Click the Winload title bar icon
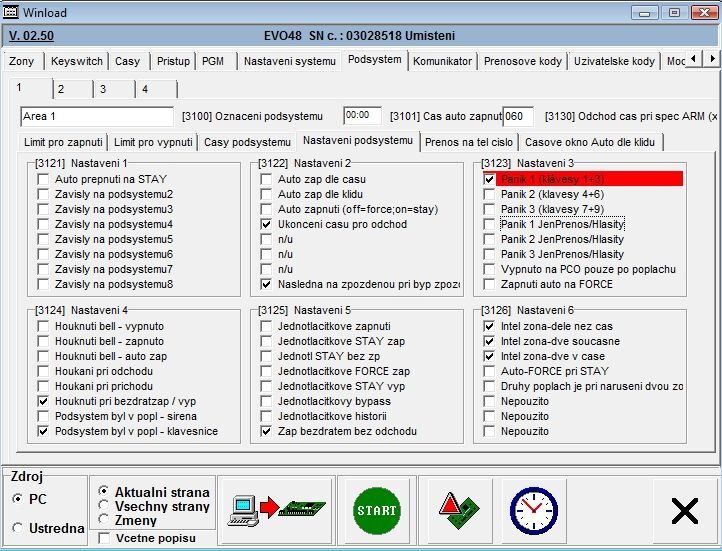The width and height of the screenshot is (722, 551). click(13, 12)
